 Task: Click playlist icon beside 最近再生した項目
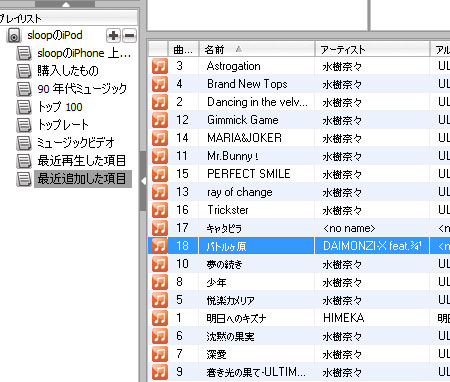tap(24, 161)
